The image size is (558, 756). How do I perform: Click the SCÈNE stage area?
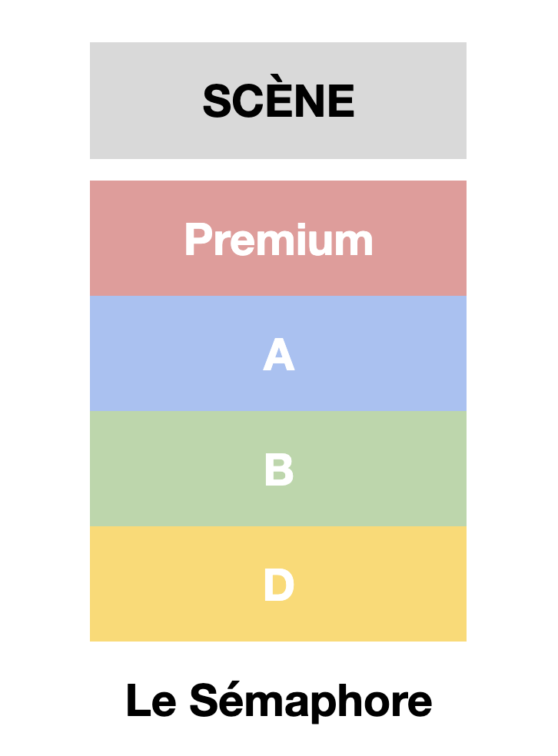pyautogui.click(x=277, y=101)
